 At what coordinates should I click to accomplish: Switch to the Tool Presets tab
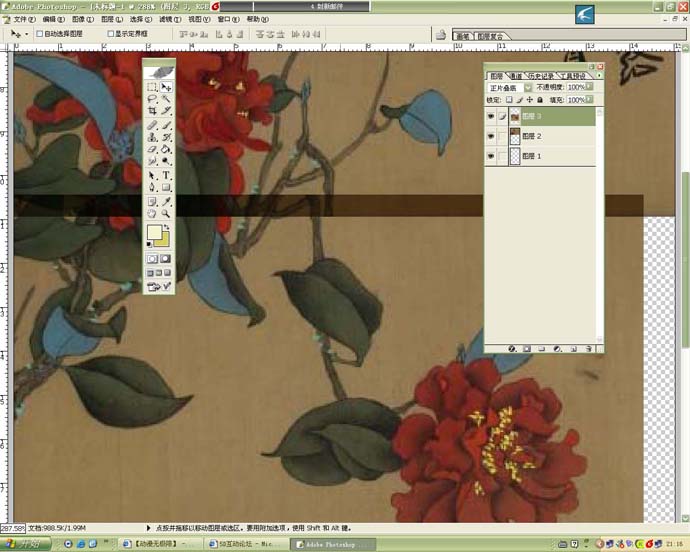click(x=572, y=76)
